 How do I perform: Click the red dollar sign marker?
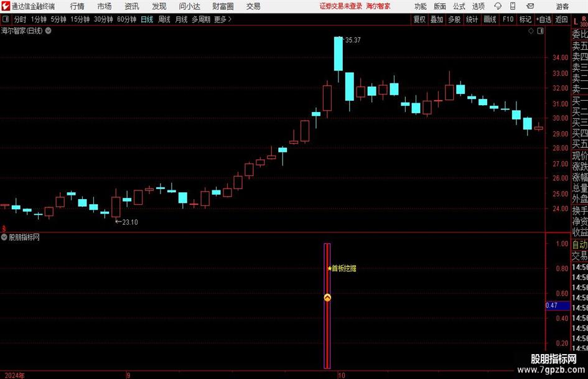(x=4, y=228)
